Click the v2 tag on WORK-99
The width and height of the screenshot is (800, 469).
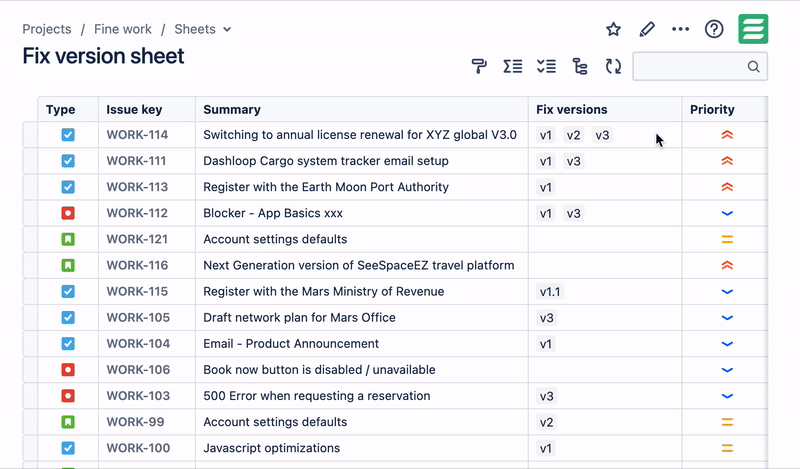[546, 422]
